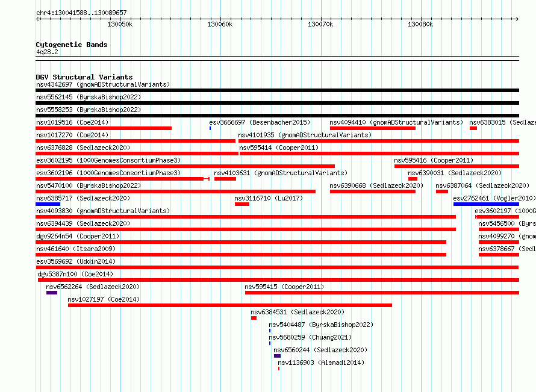
Task: Select the blue nsv5404487 marker
Action: 270,331
